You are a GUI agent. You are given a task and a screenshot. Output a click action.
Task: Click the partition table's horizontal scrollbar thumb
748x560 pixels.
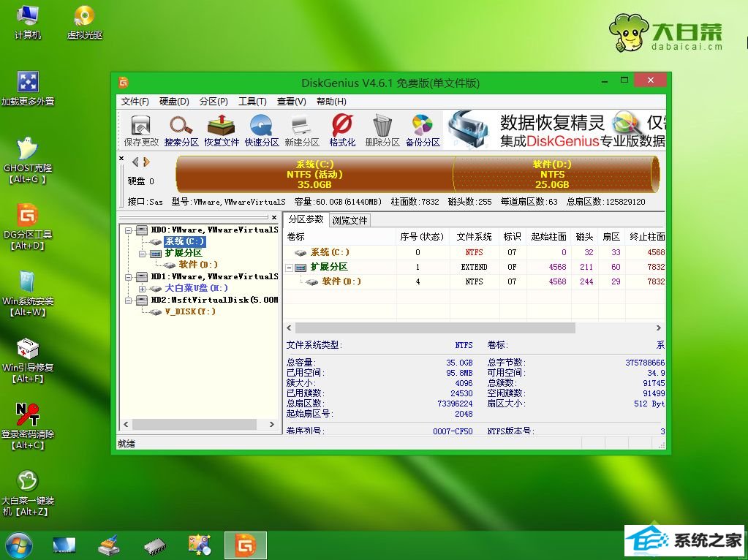click(435, 328)
